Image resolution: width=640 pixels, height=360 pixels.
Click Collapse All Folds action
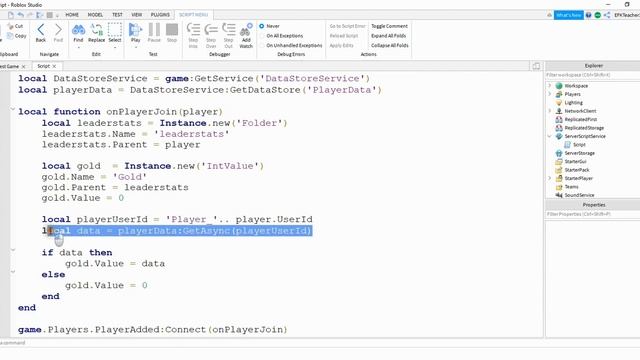click(390, 45)
